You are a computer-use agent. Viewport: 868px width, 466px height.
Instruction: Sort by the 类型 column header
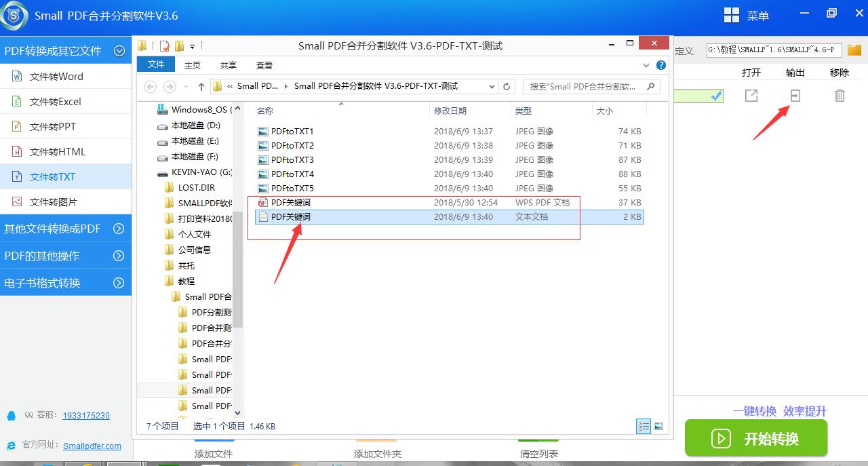(551, 111)
